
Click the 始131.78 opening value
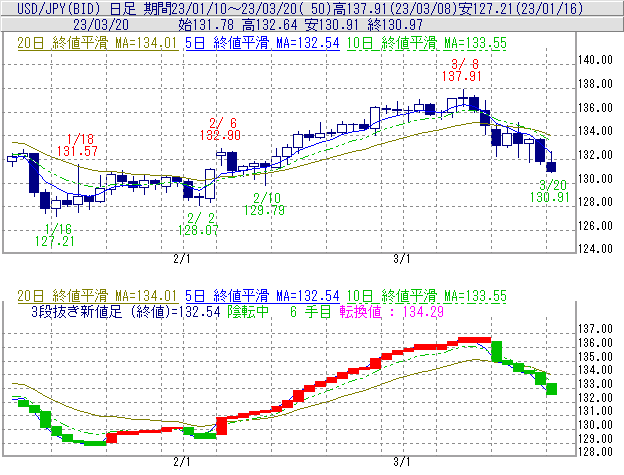click(206, 25)
